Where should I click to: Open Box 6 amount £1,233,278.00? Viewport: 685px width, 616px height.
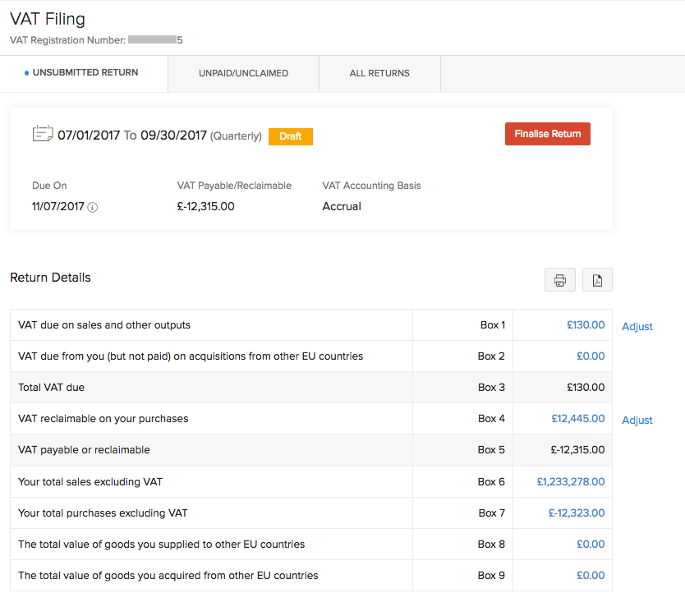(570, 481)
